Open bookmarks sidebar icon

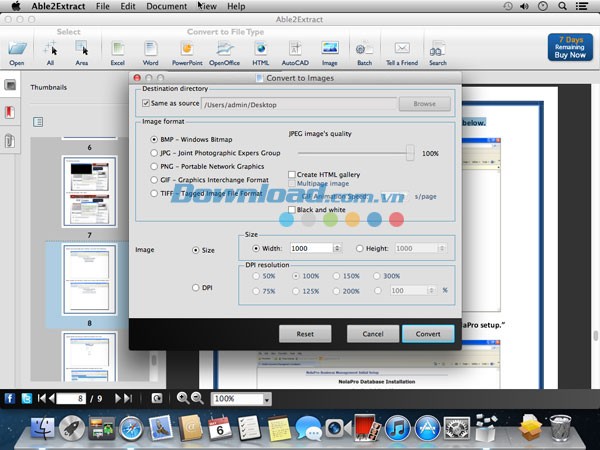(10, 112)
